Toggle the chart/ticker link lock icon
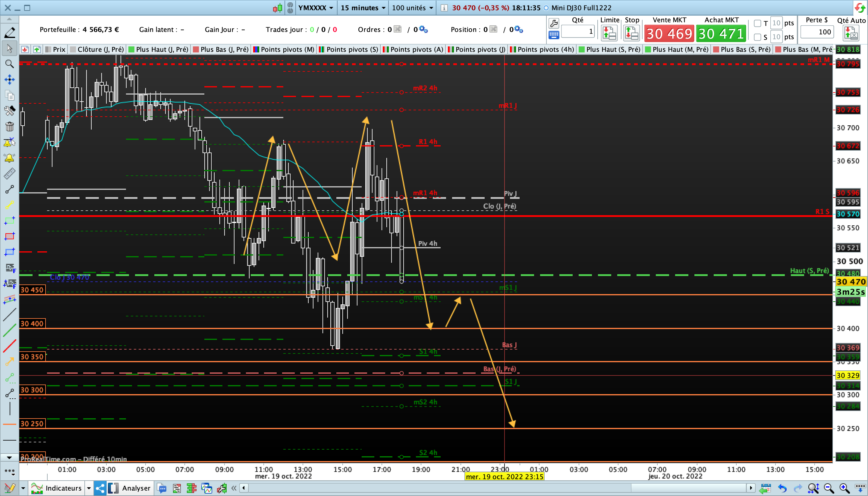 point(290,8)
